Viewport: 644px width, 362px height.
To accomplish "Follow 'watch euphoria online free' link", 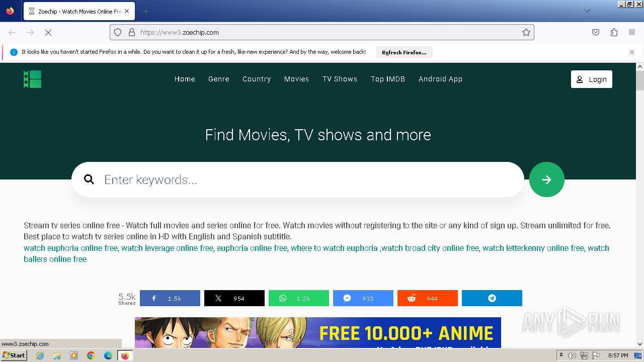I will tap(70, 248).
